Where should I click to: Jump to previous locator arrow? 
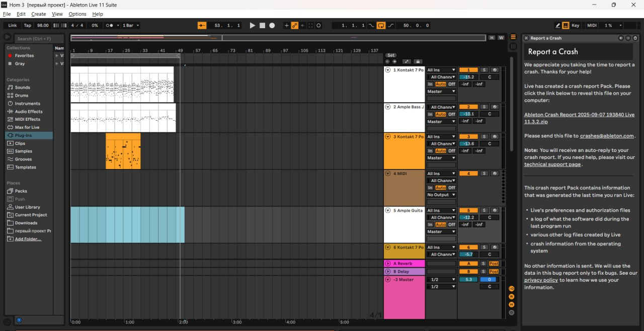pos(387,61)
